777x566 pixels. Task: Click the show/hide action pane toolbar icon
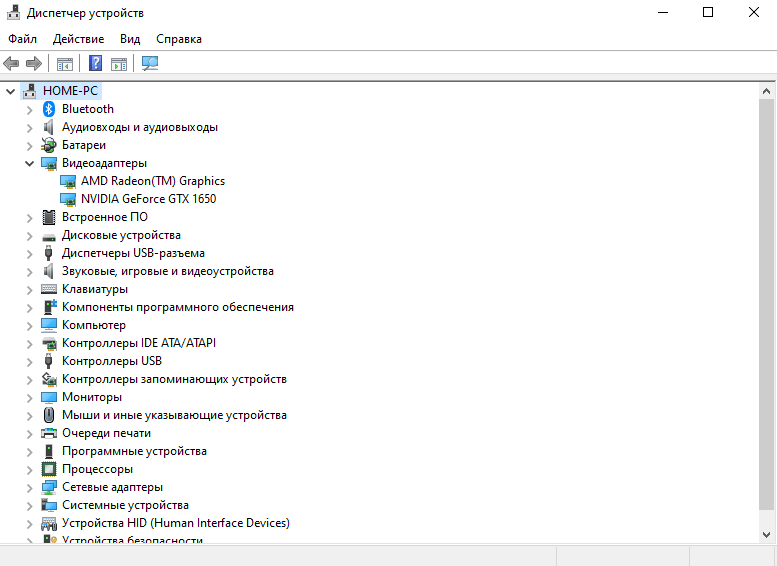pyautogui.click(x=119, y=63)
